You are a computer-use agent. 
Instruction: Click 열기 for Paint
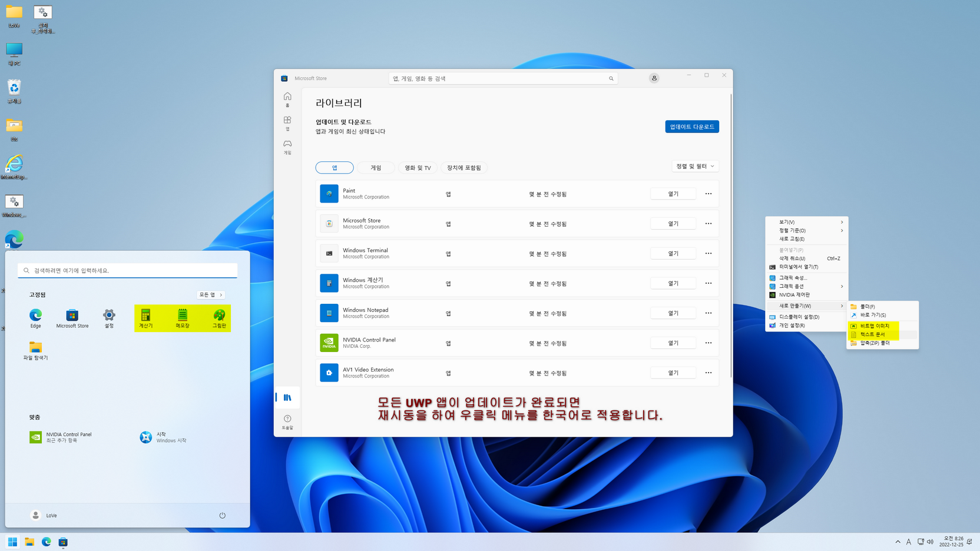point(673,194)
